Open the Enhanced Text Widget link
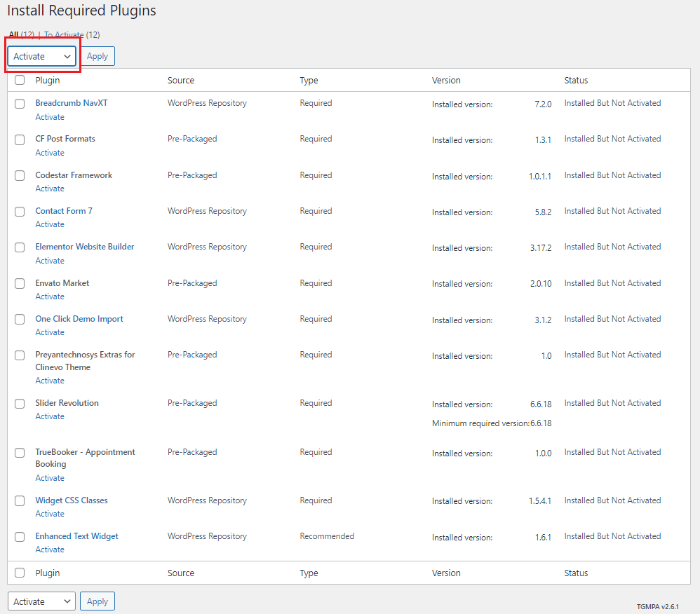The width and height of the screenshot is (700, 614). click(76, 536)
